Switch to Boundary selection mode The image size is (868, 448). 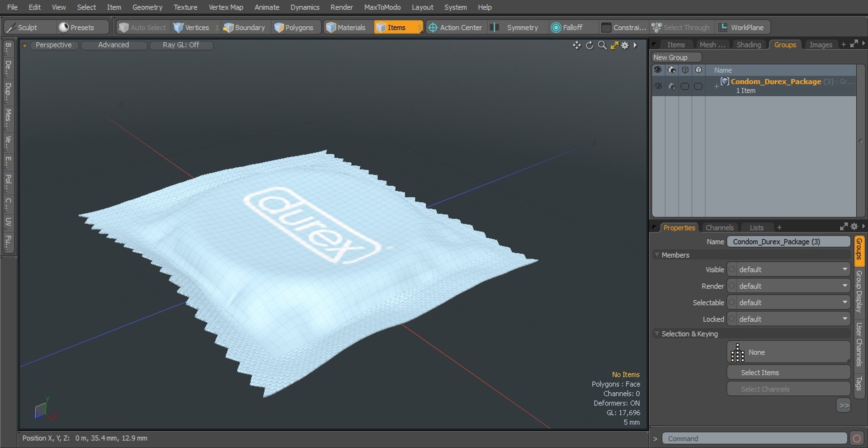[x=245, y=28]
